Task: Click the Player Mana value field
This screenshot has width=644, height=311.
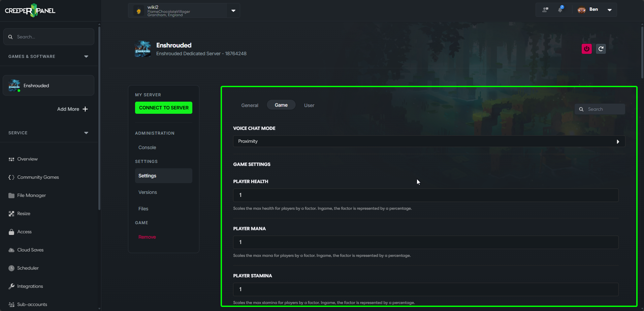Action: pos(426,242)
